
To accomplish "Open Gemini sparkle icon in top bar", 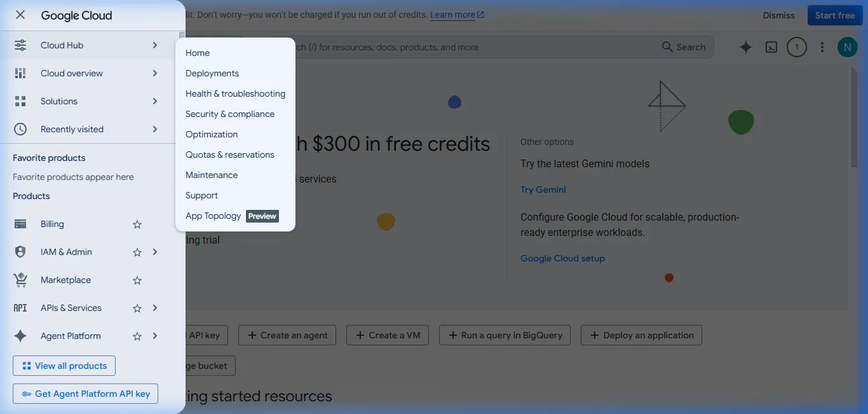I will click(x=746, y=47).
